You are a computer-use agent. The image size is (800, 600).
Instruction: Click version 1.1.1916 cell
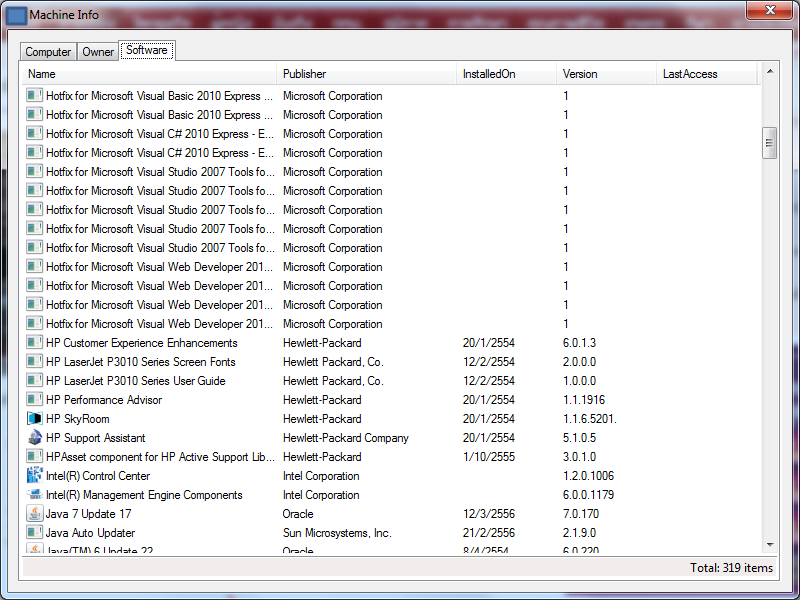click(x=584, y=399)
